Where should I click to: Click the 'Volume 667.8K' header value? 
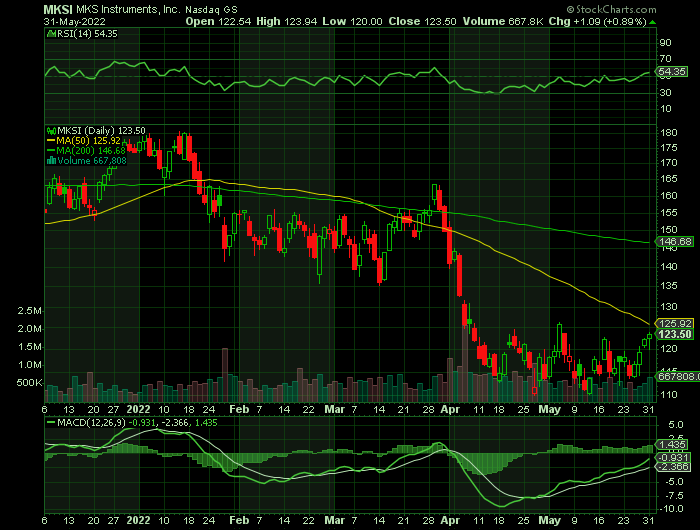503,21
